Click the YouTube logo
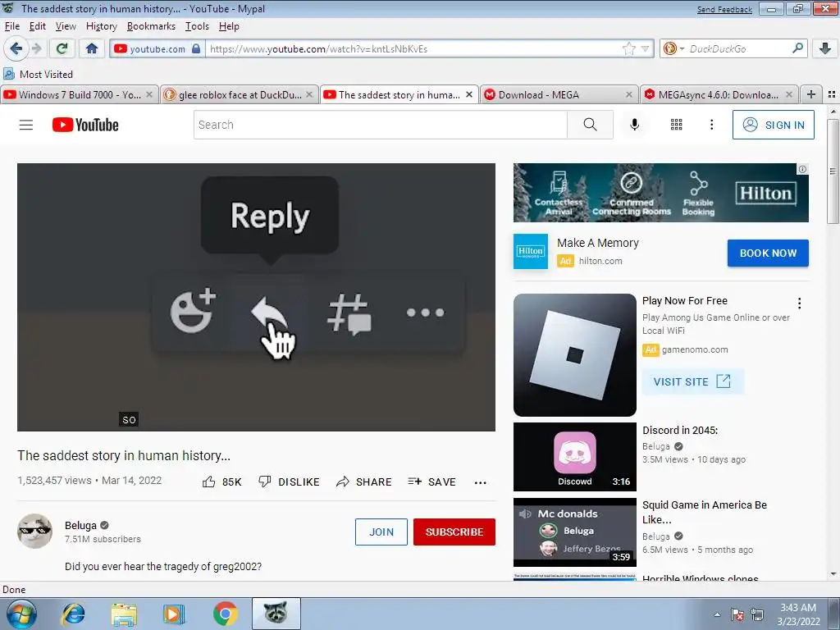 coord(85,125)
